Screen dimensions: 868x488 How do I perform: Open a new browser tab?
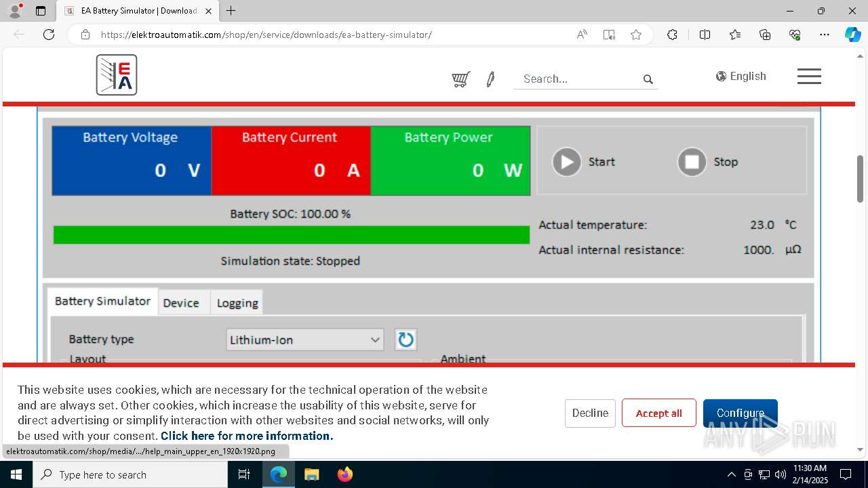click(231, 11)
